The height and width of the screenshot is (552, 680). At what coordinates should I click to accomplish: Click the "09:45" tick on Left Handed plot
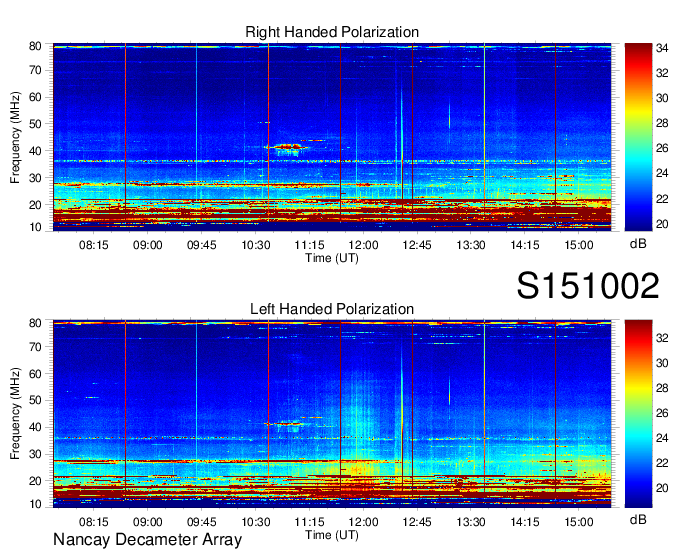click(x=201, y=522)
